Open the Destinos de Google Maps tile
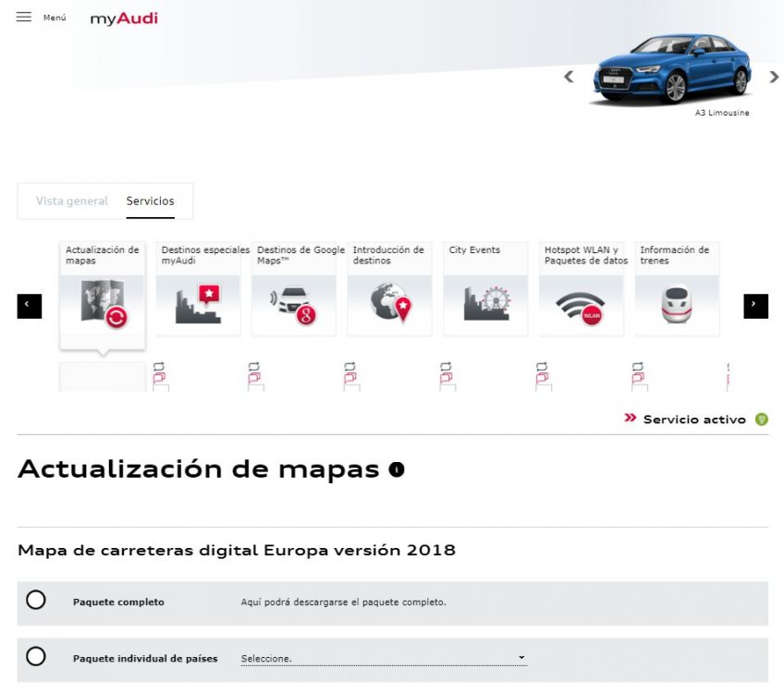This screenshot has height=693, width=784. 294,289
